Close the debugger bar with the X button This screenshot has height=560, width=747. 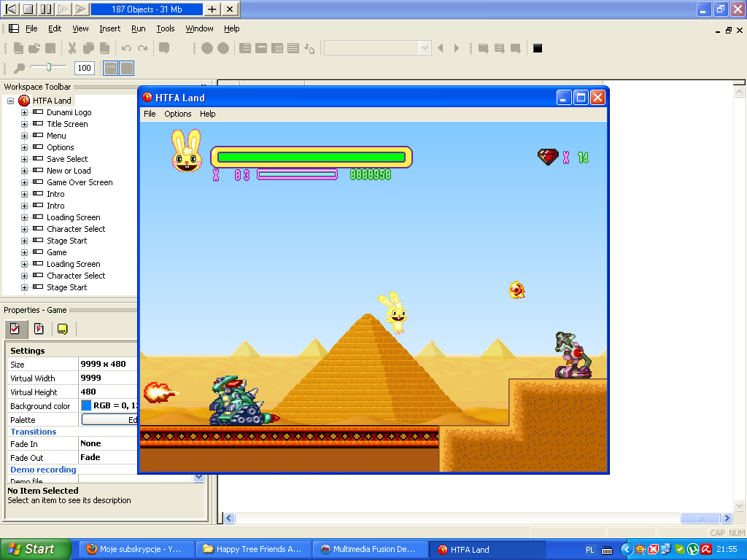[x=230, y=9]
